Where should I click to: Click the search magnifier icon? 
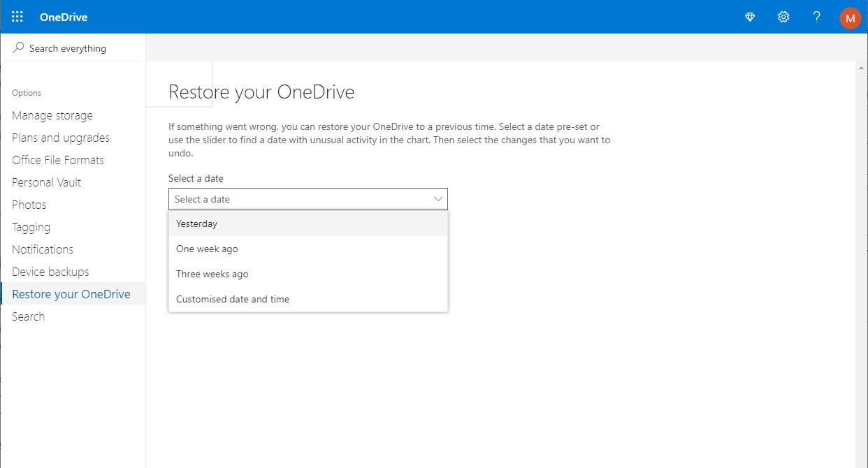tap(19, 48)
